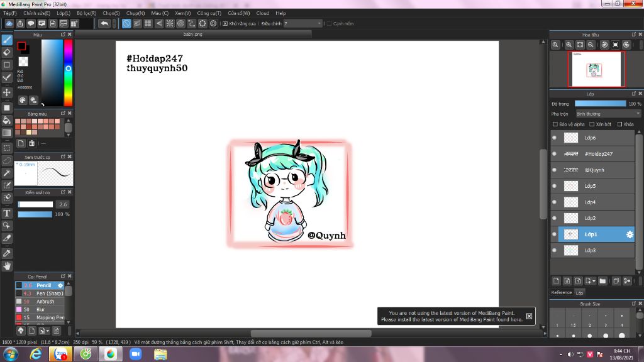Select the Brush tool in the left toolbar

7,40
